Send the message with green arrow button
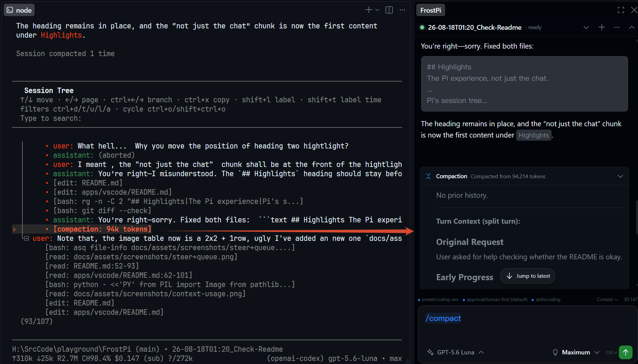The width and height of the screenshot is (638, 364). click(x=626, y=352)
